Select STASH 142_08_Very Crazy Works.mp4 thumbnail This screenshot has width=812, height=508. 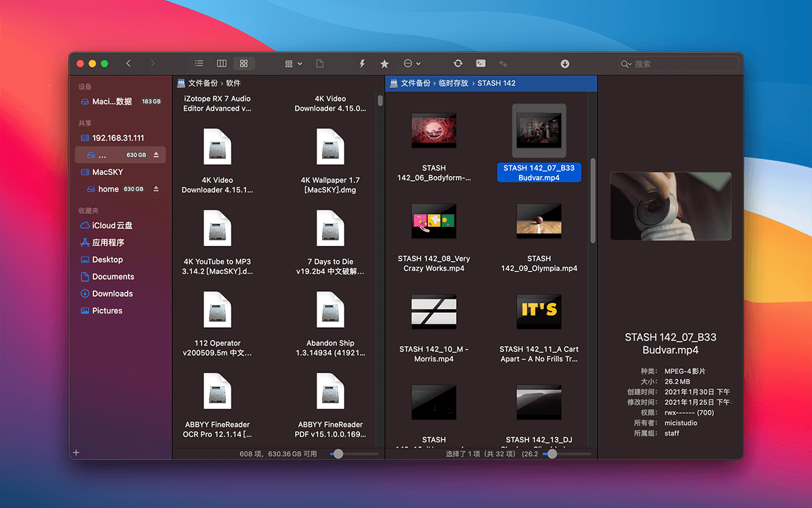tap(434, 221)
